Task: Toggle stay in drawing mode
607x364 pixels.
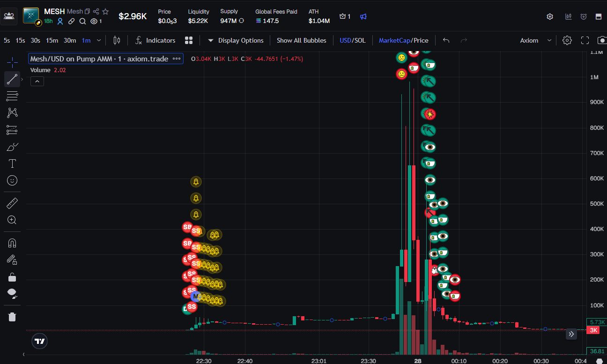Action: 12,260
